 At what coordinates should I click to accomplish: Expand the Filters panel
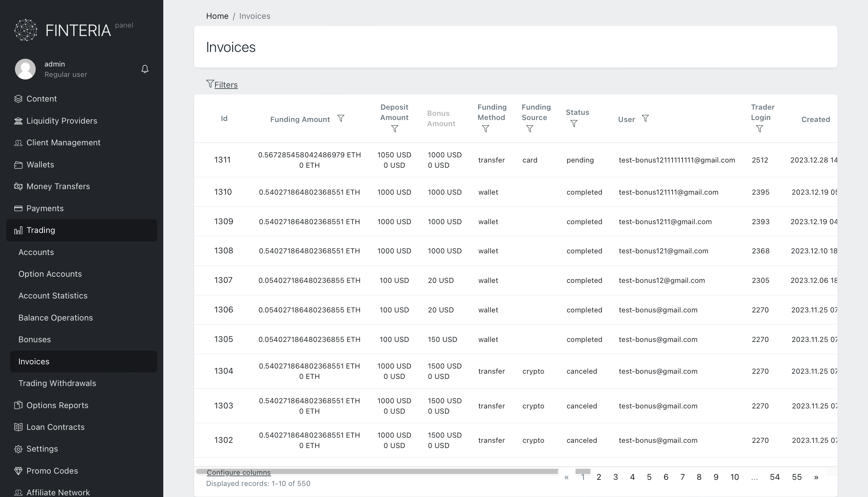[225, 85]
